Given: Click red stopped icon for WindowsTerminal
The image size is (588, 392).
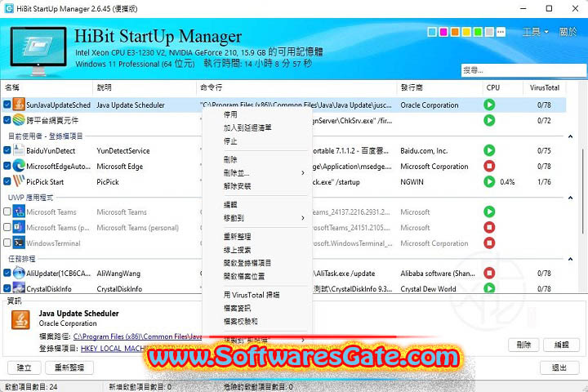Looking at the screenshot, I should [x=489, y=243].
